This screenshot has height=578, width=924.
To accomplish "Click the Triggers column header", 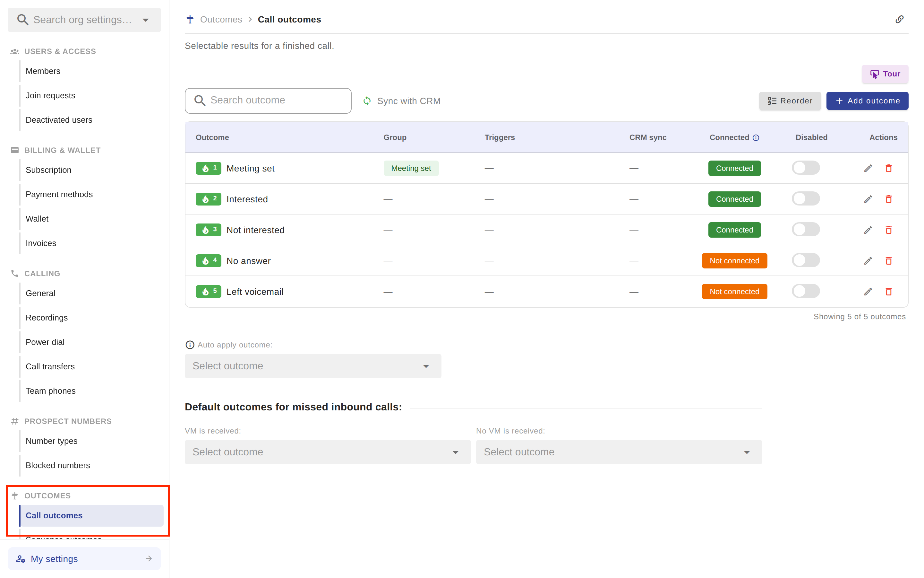I will click(x=500, y=138).
